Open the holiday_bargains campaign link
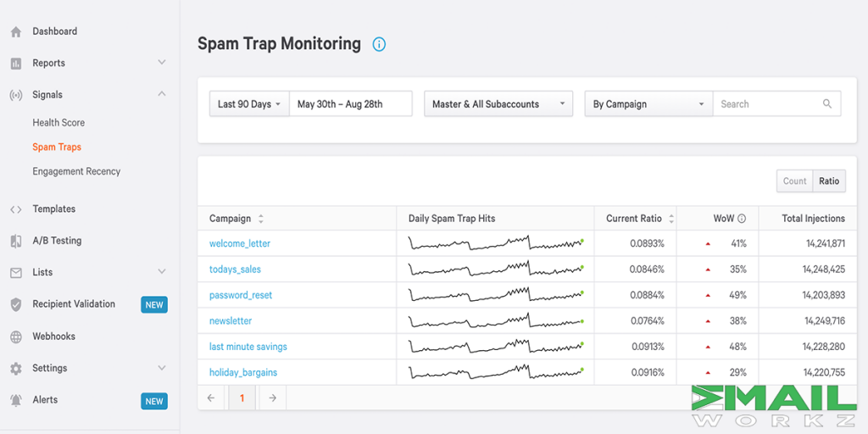The image size is (868, 434). click(243, 373)
